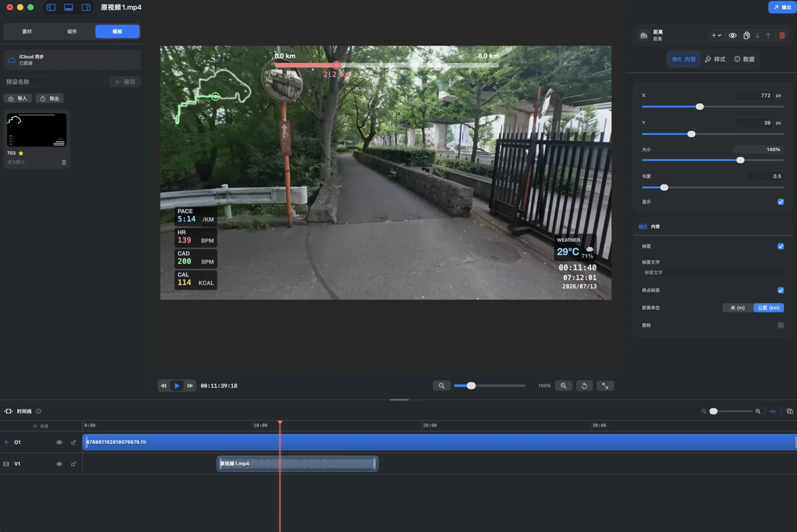Expand preview to fullscreen with arrows icon
The image size is (797, 532).
point(605,386)
